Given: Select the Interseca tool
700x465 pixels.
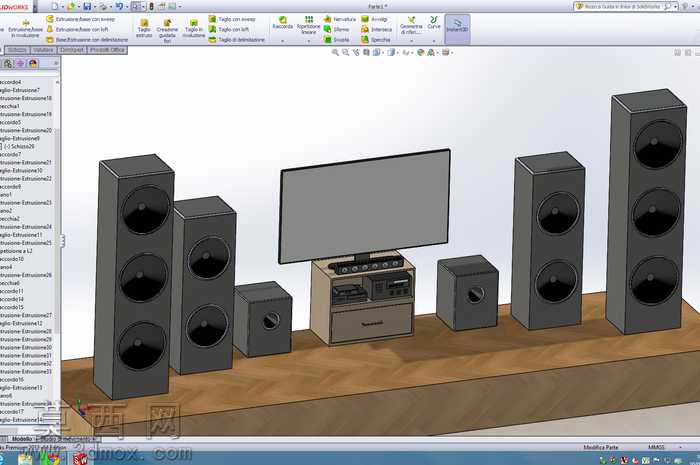Looking at the screenshot, I should [376, 29].
